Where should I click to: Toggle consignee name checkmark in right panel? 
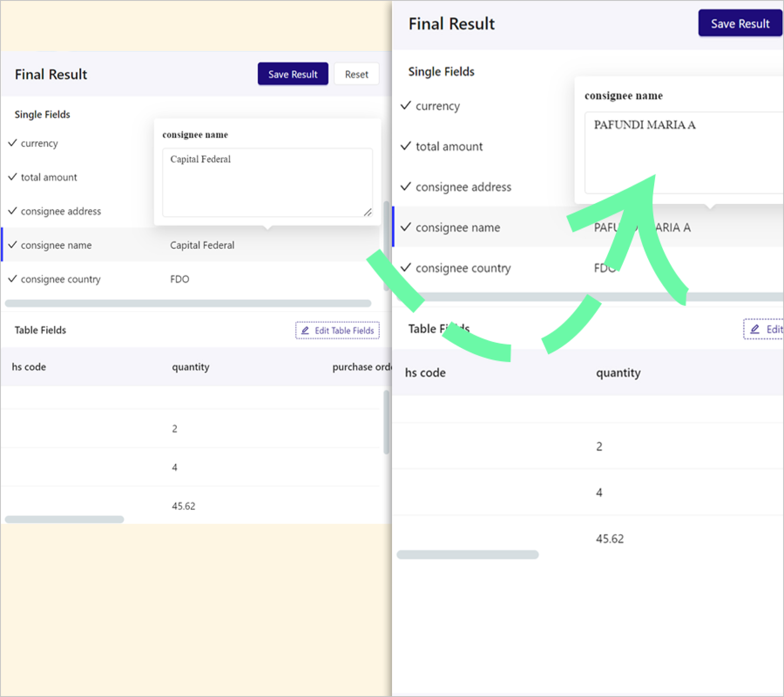pos(406,227)
